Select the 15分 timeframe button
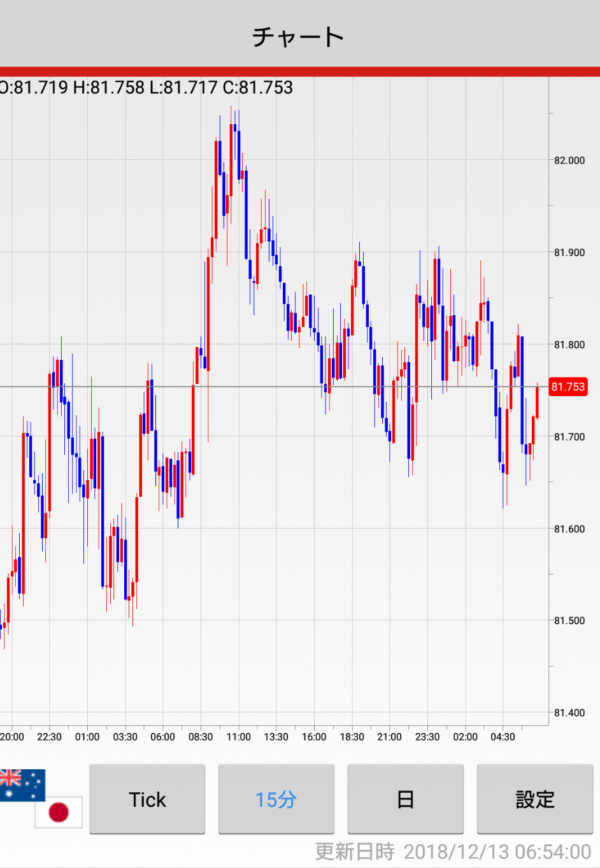The width and height of the screenshot is (600, 868). 276,799
